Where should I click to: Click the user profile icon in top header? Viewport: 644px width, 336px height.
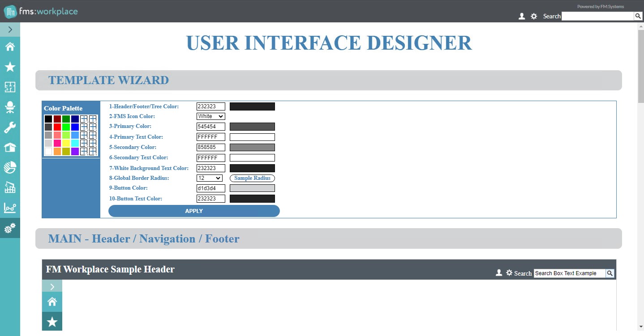(x=521, y=16)
